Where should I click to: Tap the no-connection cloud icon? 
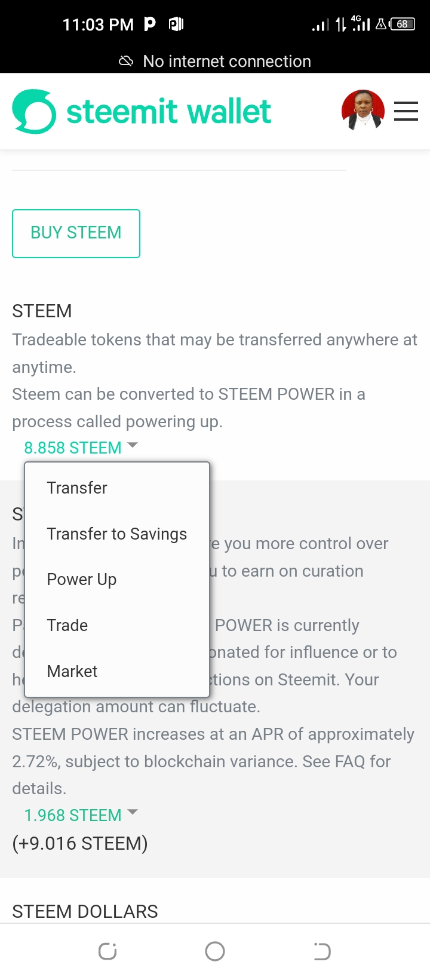[126, 61]
